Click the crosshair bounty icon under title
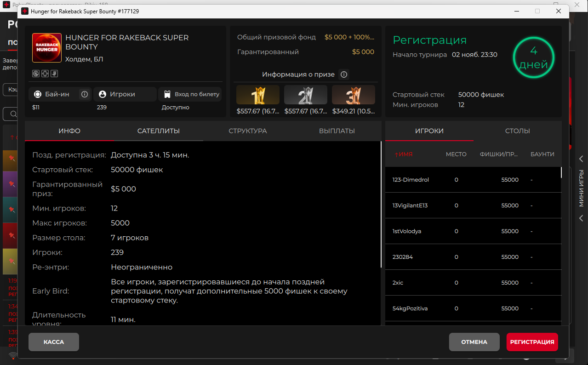 click(x=45, y=74)
